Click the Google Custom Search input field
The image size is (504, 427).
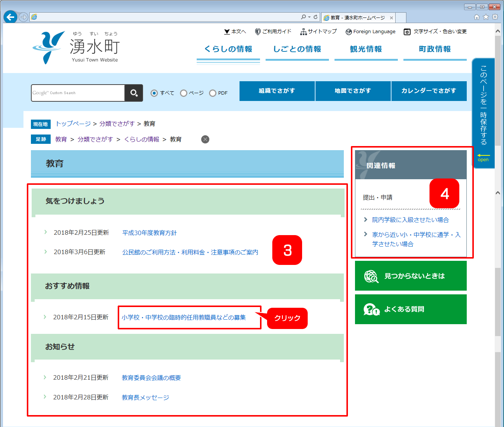point(78,93)
